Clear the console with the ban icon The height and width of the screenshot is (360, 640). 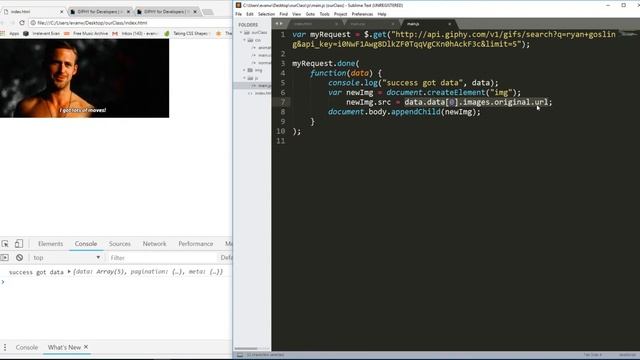click(x=19, y=258)
